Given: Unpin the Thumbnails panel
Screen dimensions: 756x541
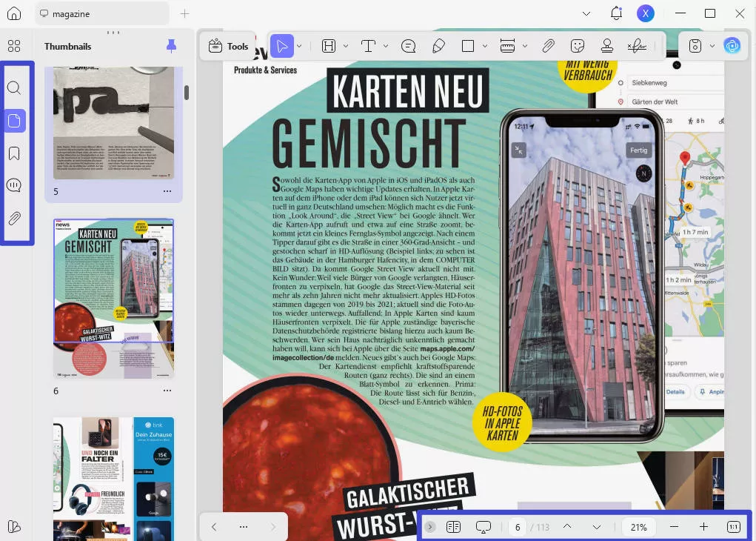Looking at the screenshot, I should 172,46.
